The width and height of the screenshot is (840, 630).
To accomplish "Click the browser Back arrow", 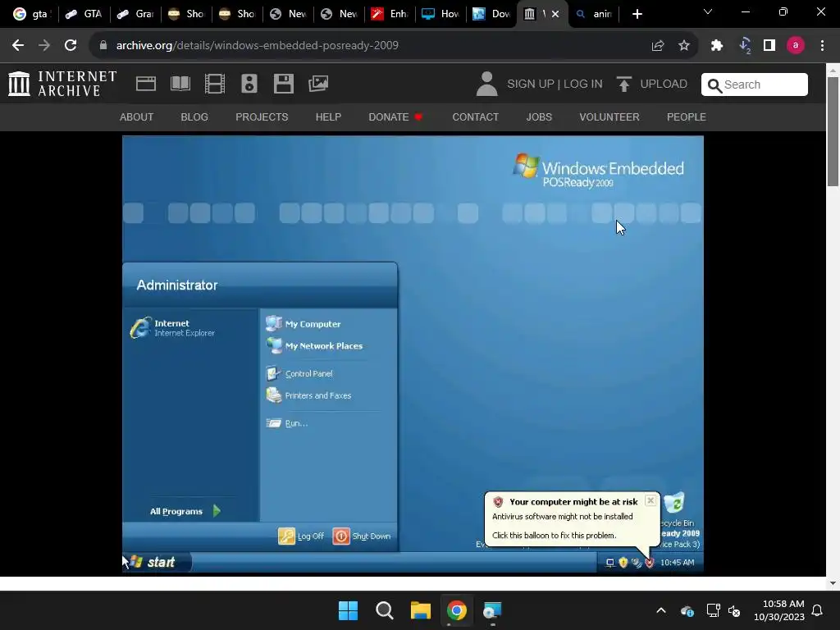I will coord(18,46).
